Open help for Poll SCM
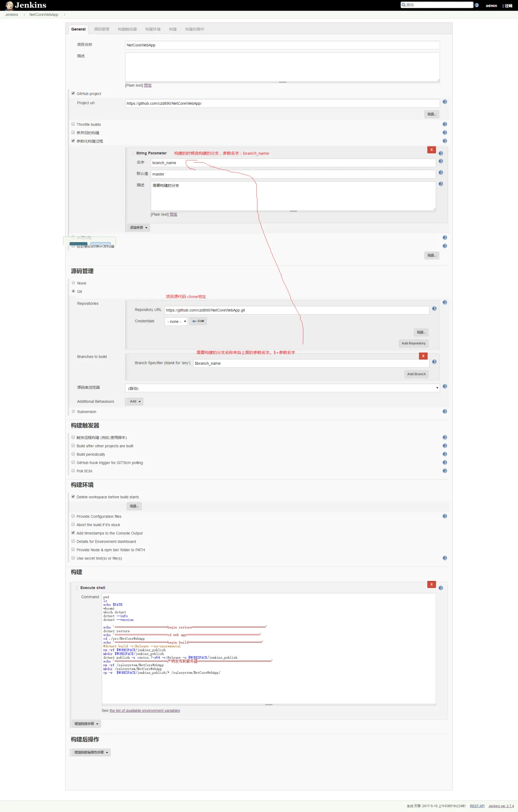The width and height of the screenshot is (518, 812). click(x=445, y=471)
